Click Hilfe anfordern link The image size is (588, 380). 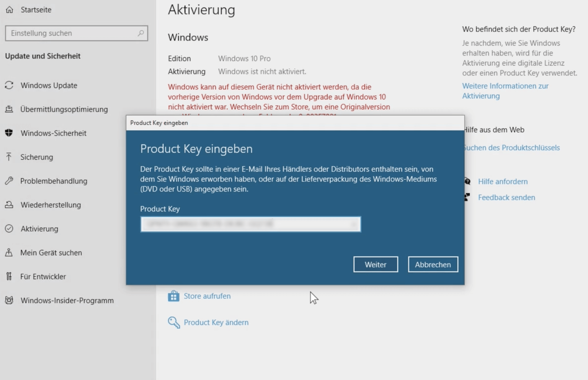coord(503,182)
